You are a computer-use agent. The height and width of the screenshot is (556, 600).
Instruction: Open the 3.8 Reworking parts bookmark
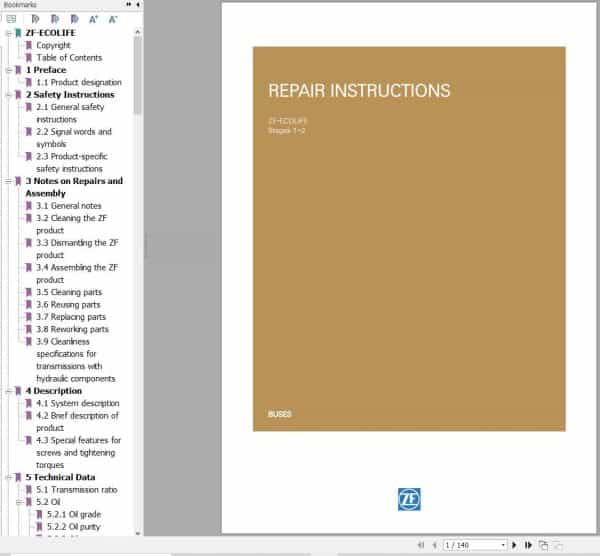[x=72, y=329]
